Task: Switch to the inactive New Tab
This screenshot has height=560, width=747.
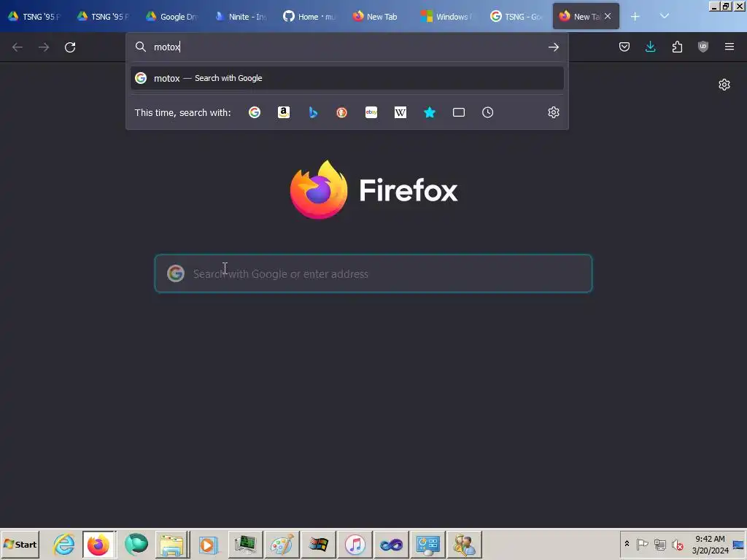Action: tap(378, 17)
